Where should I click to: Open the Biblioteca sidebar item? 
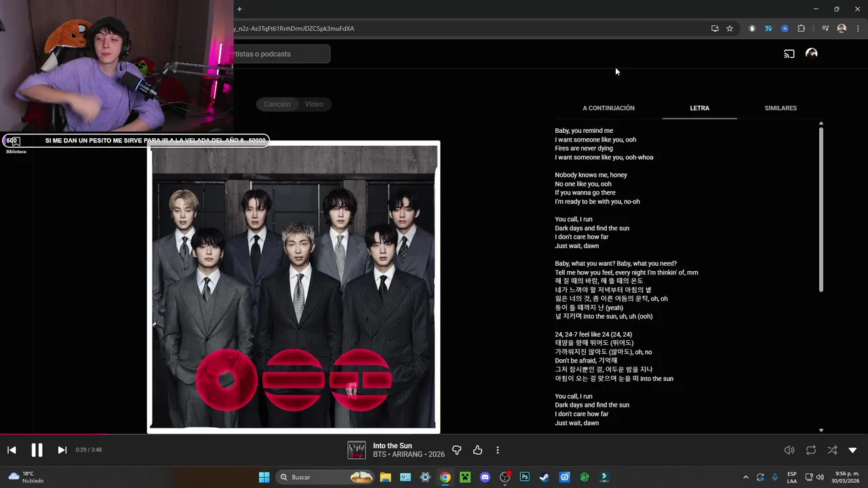16,145
